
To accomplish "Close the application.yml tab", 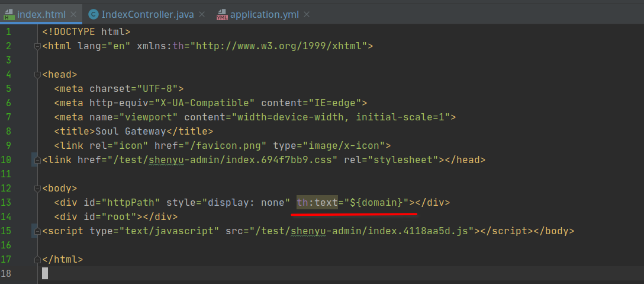I will (306, 15).
